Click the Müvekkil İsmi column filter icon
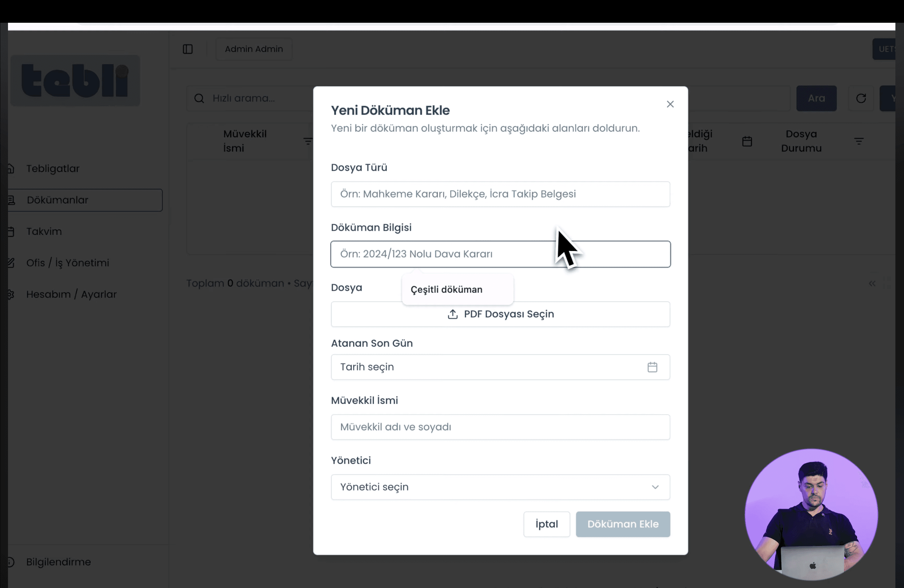The image size is (904, 588). point(308,141)
